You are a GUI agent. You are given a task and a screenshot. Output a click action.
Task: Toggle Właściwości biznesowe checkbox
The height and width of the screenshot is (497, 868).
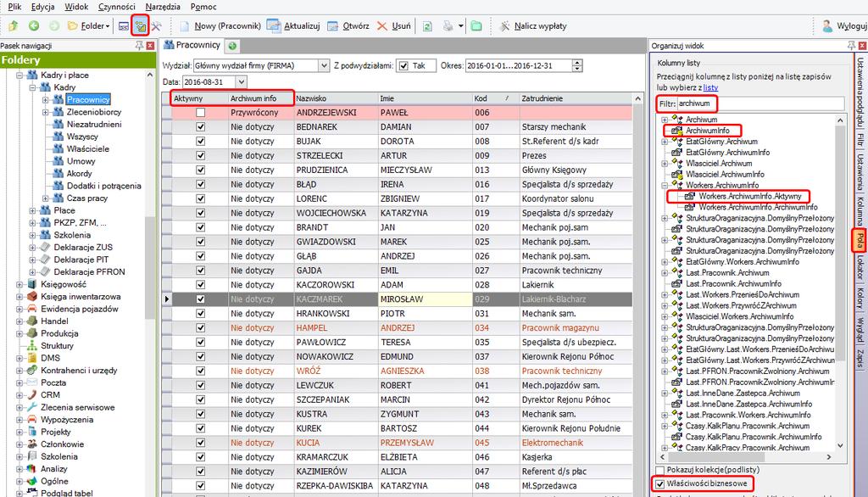pyautogui.click(x=659, y=483)
